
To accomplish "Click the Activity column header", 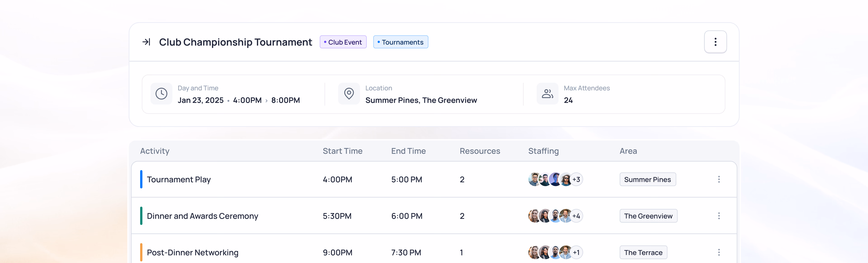I will 155,151.
